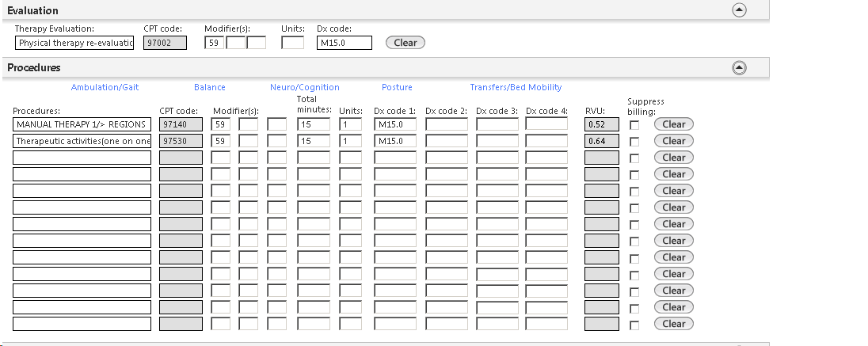Open the Transfers/Bed Mobility link
The height and width of the screenshot is (346, 868).
point(516,87)
